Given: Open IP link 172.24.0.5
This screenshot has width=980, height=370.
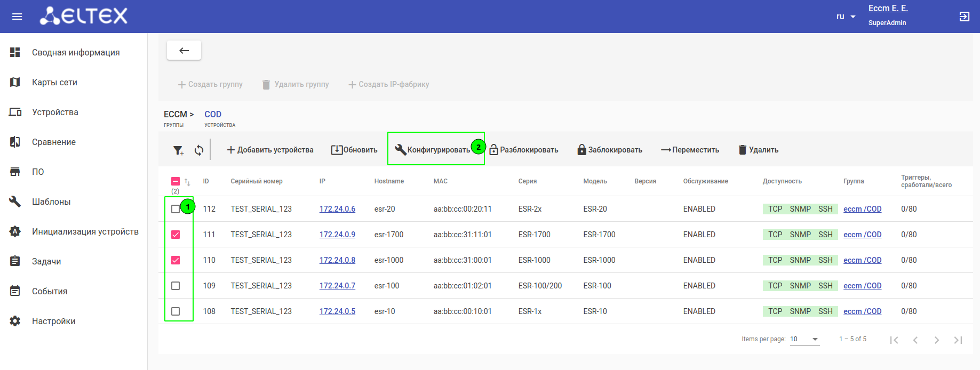Looking at the screenshot, I should pyautogui.click(x=337, y=311).
